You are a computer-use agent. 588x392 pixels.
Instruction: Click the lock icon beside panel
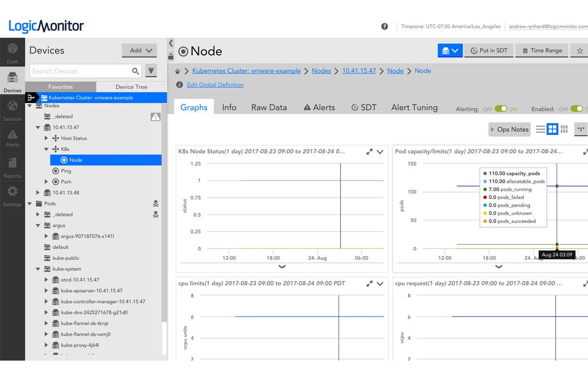point(171,56)
